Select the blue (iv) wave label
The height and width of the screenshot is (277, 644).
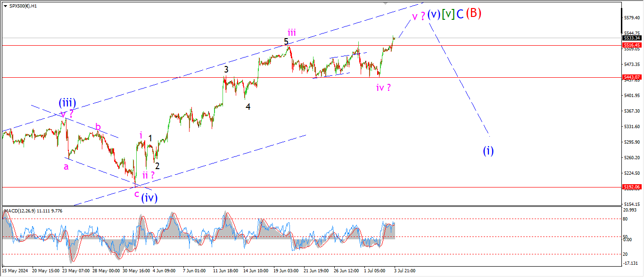click(149, 197)
